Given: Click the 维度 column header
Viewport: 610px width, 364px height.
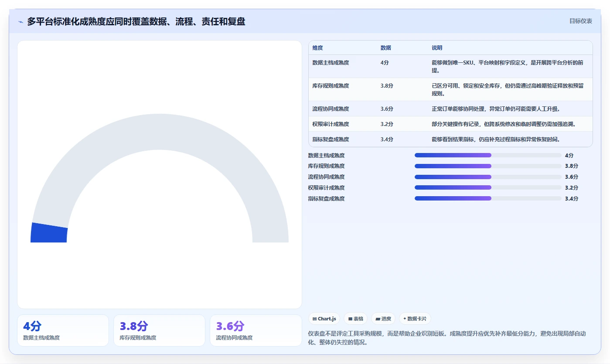Looking at the screenshot, I should (317, 48).
